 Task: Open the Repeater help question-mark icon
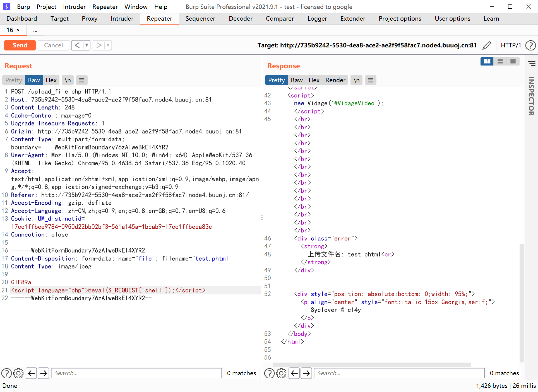[530, 45]
